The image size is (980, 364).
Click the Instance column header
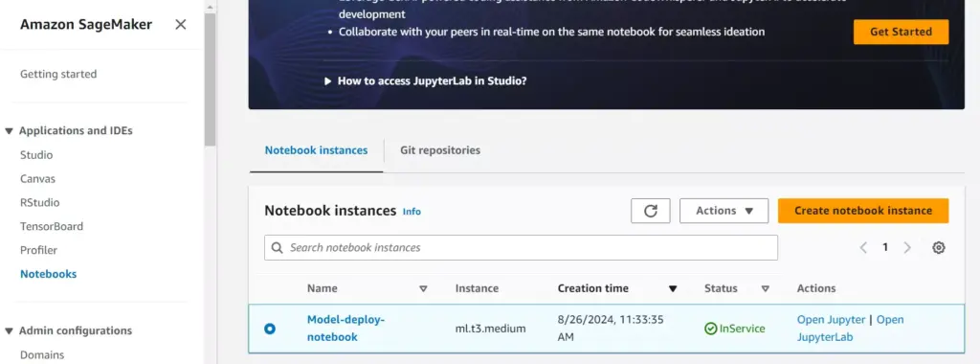(x=477, y=289)
